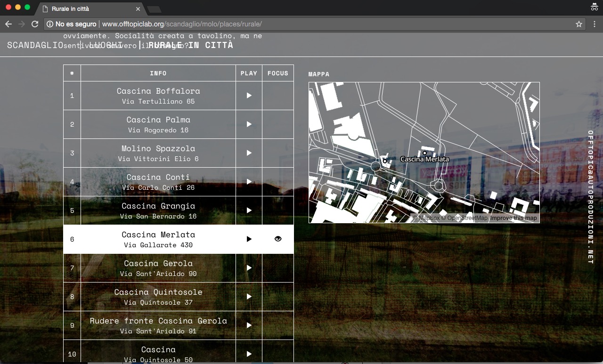Click address Via Vittorini Elio 6
Viewport: 603px width, 364px height.
(158, 159)
